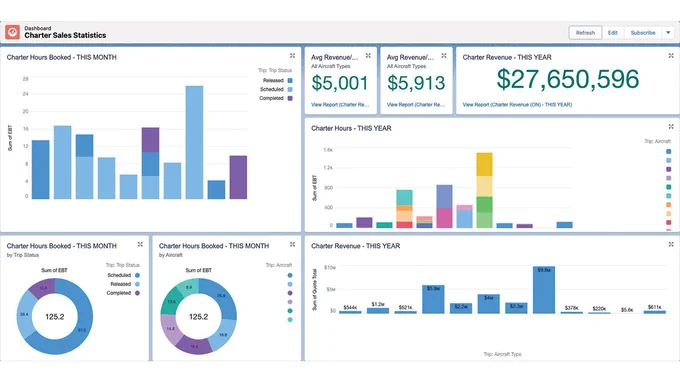Click the first blue legend dot in Aircraft donut

[x=290, y=275]
